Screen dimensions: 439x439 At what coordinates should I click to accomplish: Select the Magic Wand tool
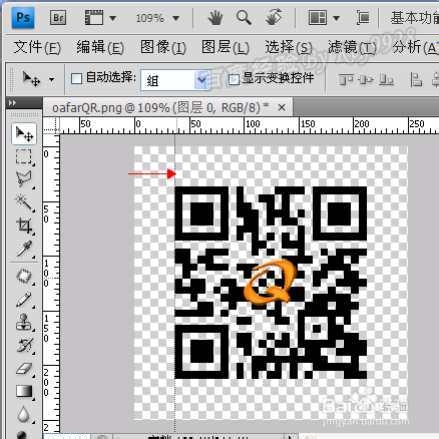[24, 202]
